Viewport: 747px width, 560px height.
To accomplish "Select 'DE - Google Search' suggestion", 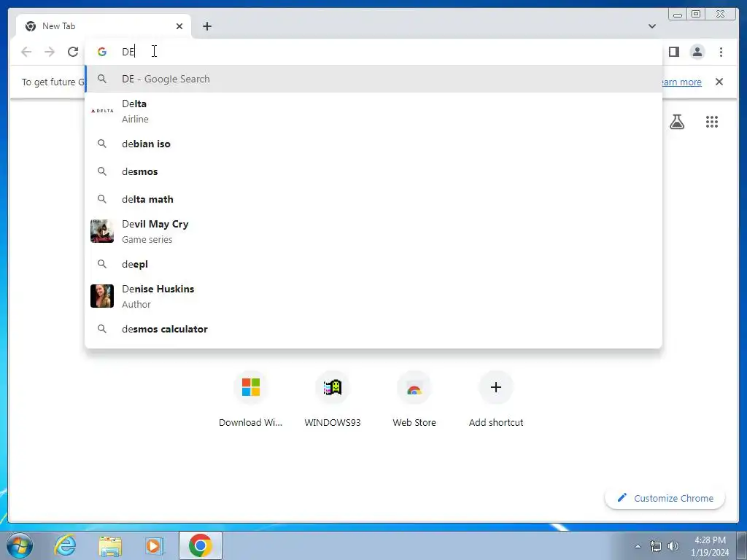I will (x=373, y=79).
